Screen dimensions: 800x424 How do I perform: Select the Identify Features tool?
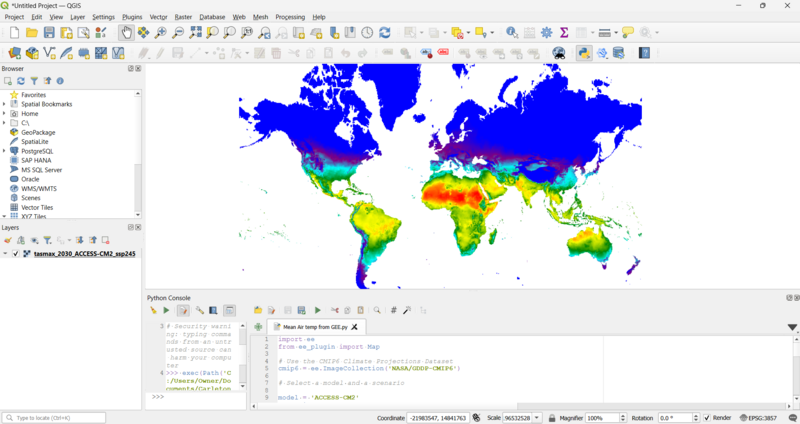point(512,33)
